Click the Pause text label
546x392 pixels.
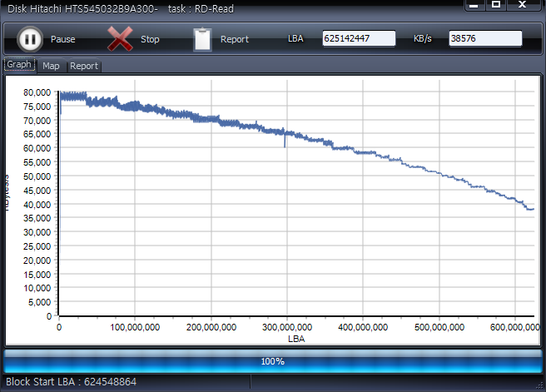point(63,39)
